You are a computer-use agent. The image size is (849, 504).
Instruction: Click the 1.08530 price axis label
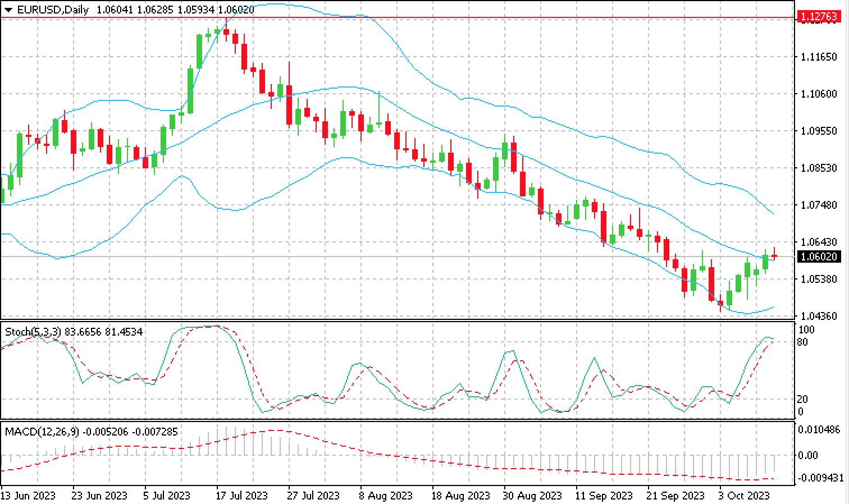click(x=818, y=168)
